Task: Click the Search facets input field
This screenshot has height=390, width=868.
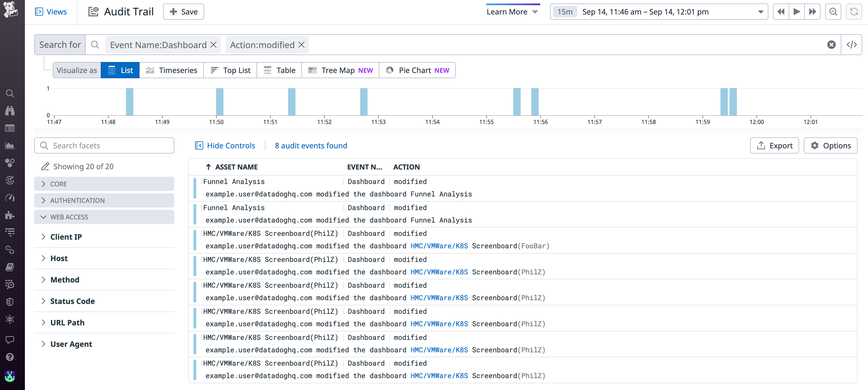Action: [x=104, y=145]
